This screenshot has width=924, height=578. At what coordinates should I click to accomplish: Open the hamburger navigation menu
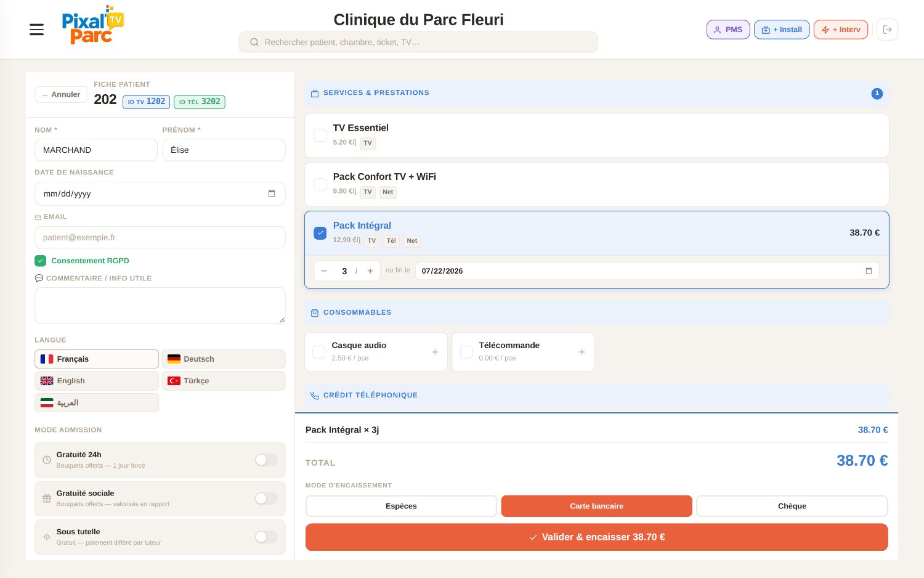tap(36, 30)
